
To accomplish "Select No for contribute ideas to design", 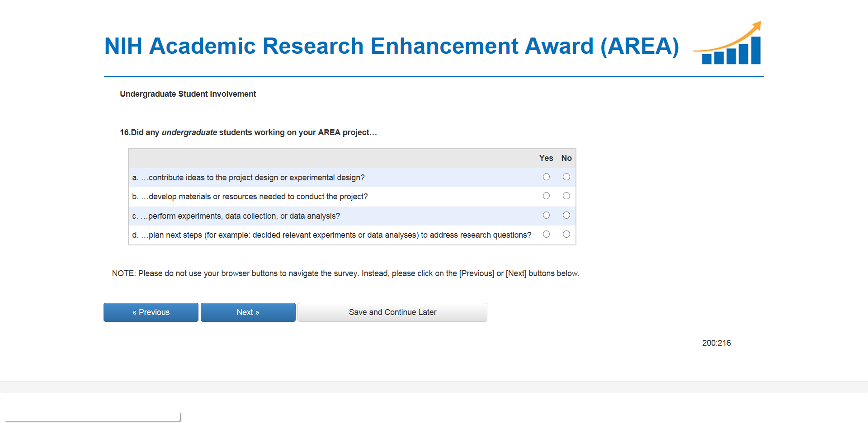I will coord(566,177).
